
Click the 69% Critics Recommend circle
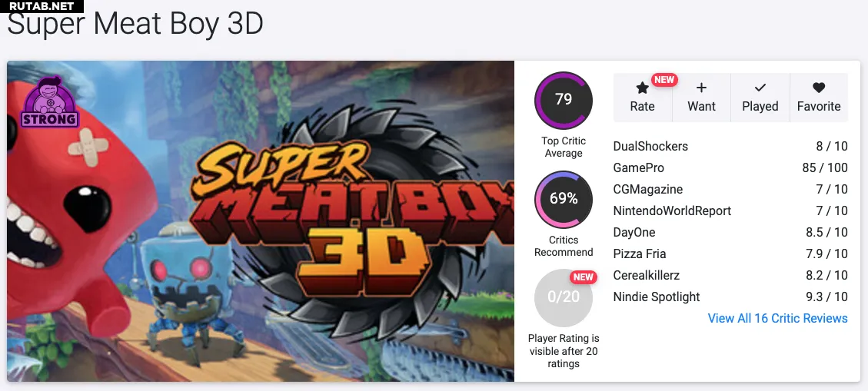[564, 199]
